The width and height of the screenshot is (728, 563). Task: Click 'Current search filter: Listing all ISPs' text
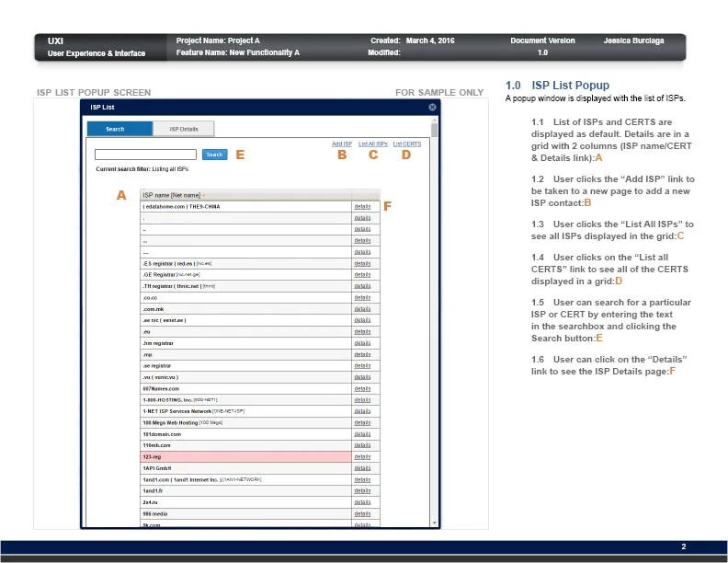pos(142,169)
